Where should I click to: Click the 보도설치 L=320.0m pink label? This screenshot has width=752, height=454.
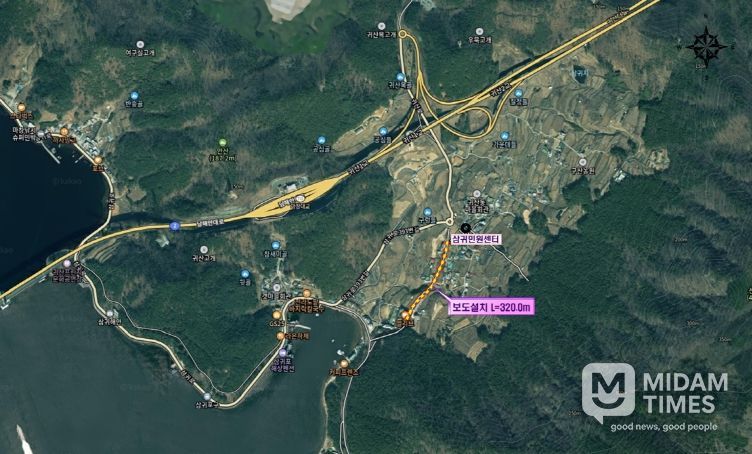point(491,307)
